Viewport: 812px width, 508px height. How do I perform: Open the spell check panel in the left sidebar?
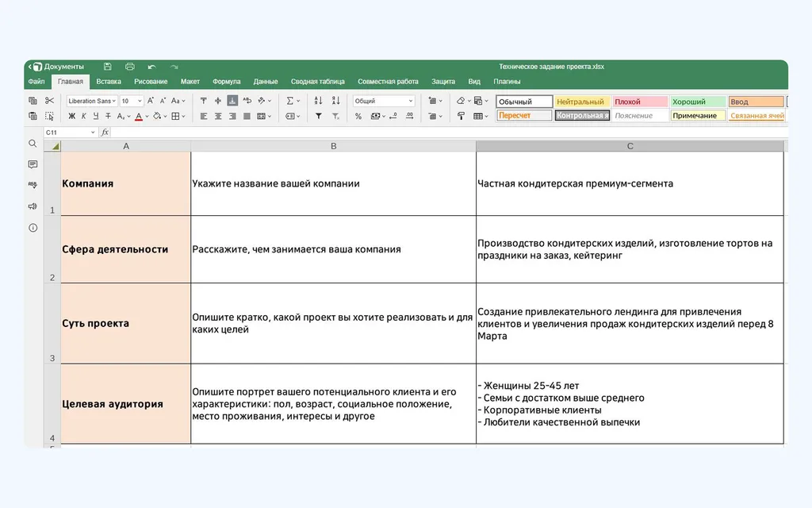[x=33, y=184]
